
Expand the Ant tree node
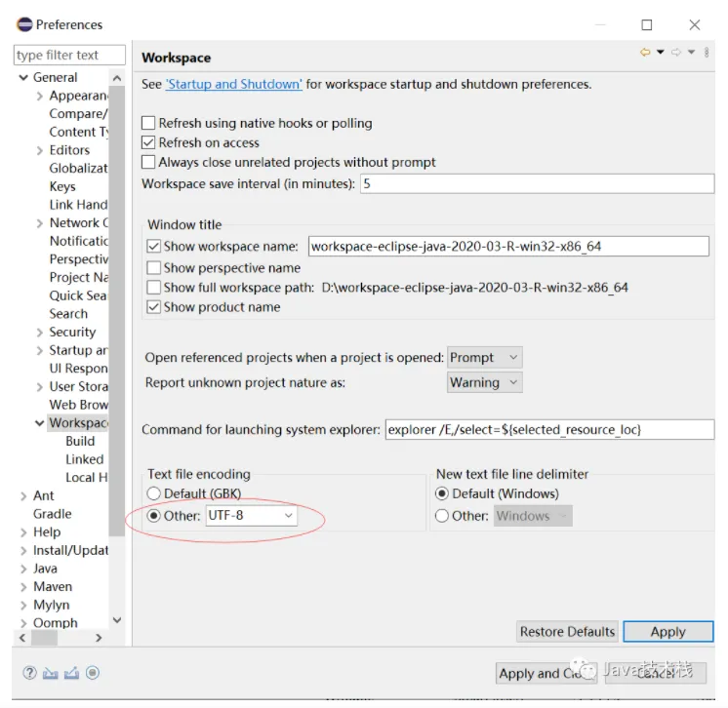[23, 496]
